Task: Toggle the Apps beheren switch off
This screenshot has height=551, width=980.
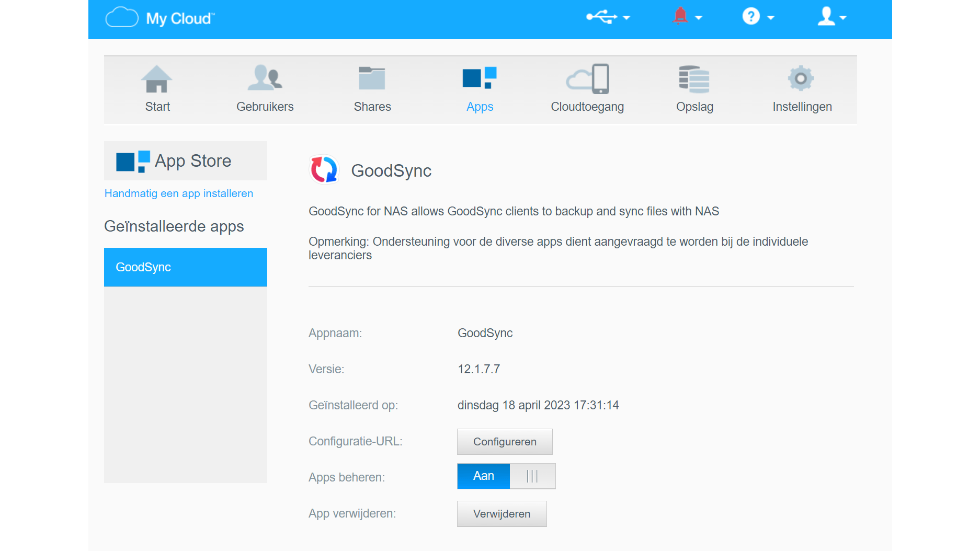Action: pyautogui.click(x=506, y=476)
